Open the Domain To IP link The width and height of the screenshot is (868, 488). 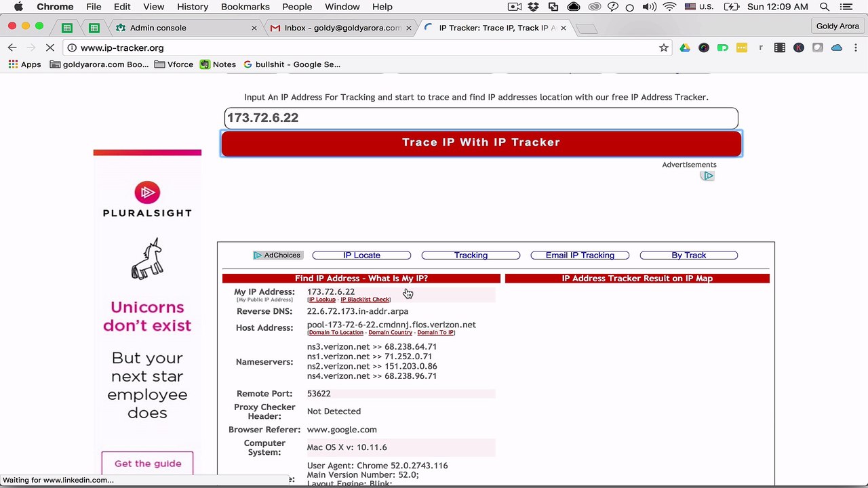[x=435, y=333]
